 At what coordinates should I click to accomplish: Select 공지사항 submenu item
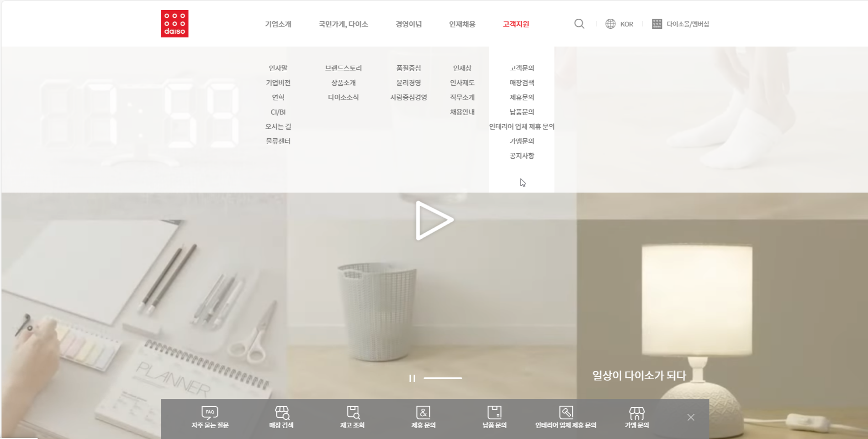point(522,156)
